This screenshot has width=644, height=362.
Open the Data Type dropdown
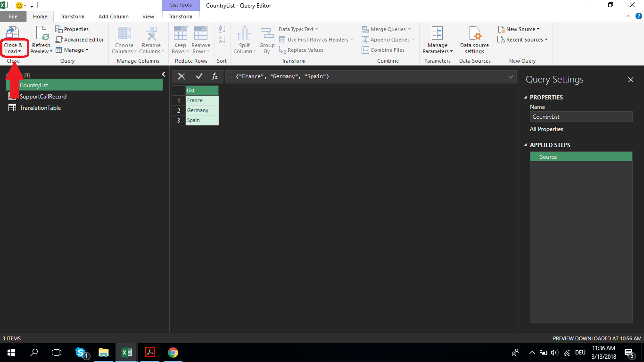coord(297,29)
